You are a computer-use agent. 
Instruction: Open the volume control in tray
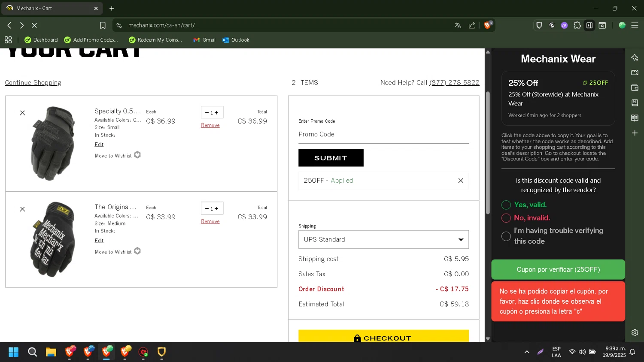(x=582, y=352)
